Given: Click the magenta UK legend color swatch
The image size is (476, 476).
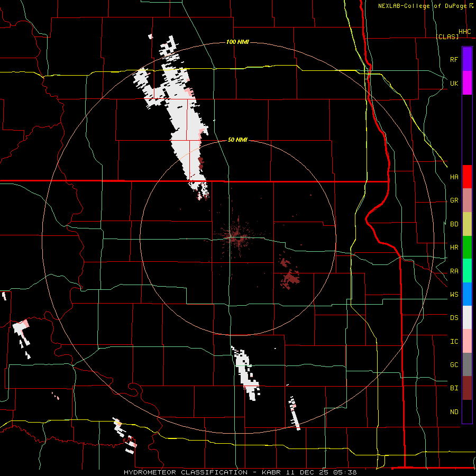Looking at the screenshot, I should [x=467, y=83].
